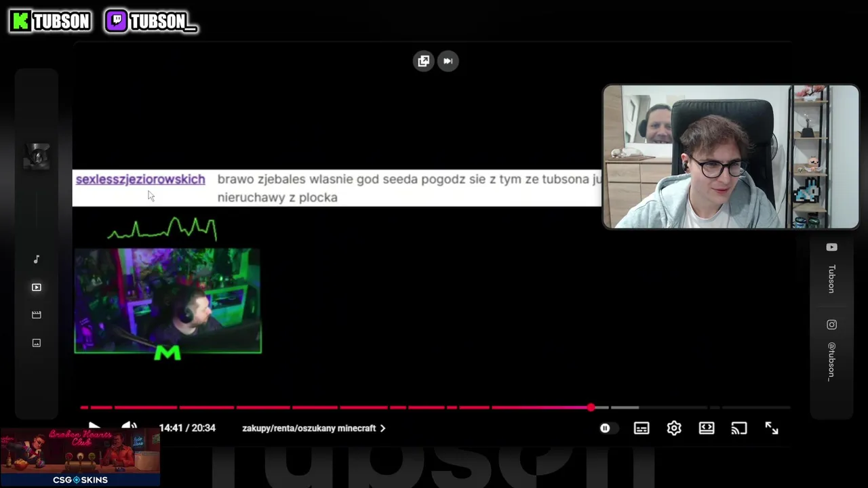
Task: Click the streamer webcam video with M logo
Action: (x=167, y=301)
